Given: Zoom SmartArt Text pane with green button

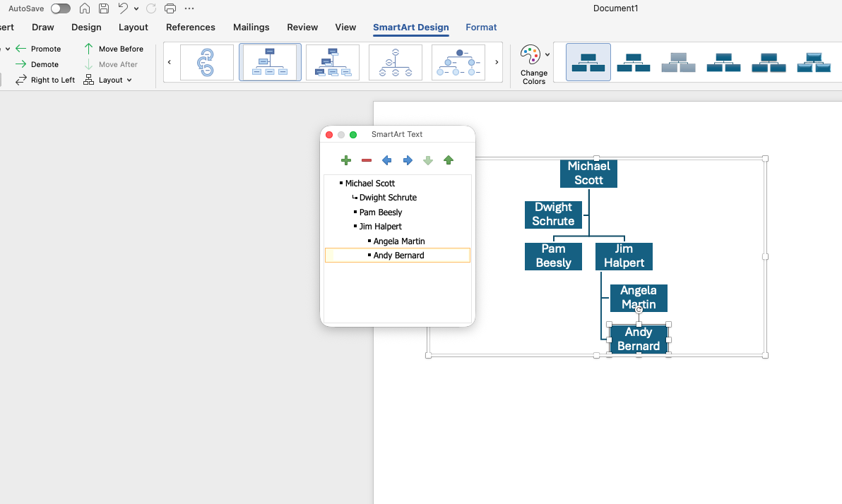Looking at the screenshot, I should tap(353, 135).
